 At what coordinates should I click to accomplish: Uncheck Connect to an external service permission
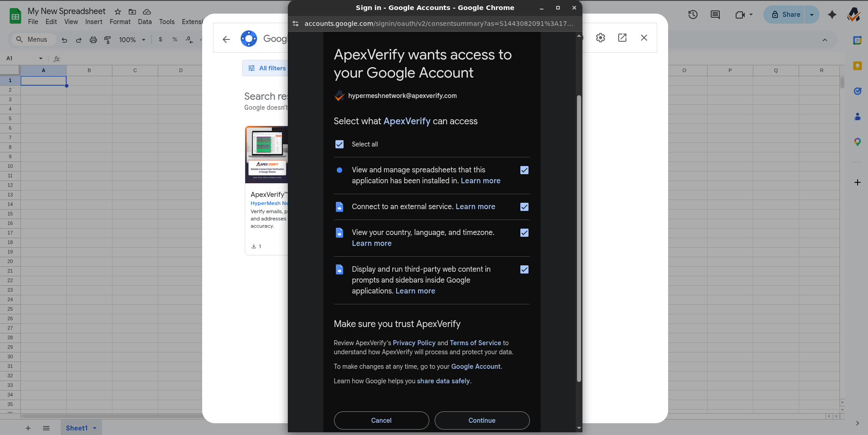click(x=524, y=207)
